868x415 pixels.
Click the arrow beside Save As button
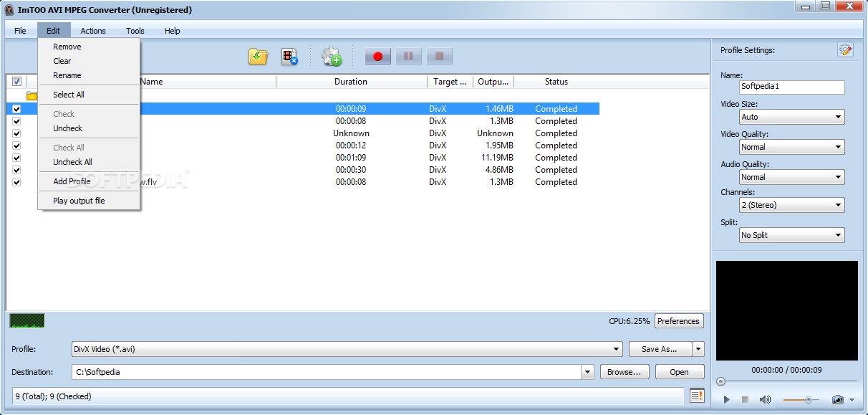(x=698, y=349)
